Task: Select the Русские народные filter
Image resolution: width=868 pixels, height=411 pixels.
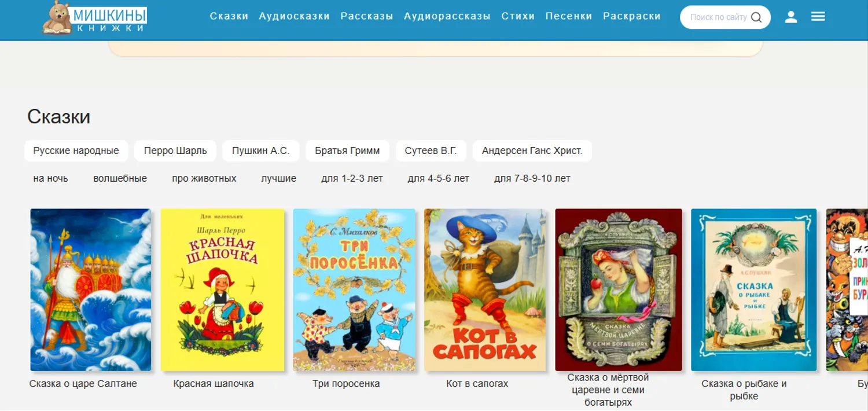Action: pos(76,151)
